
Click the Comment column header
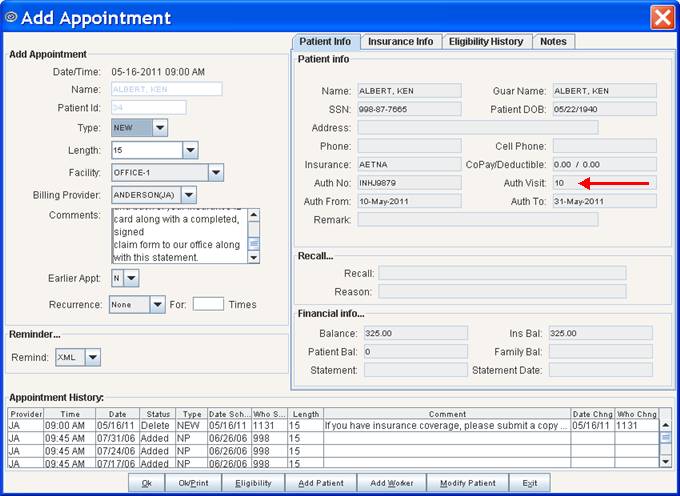447,414
